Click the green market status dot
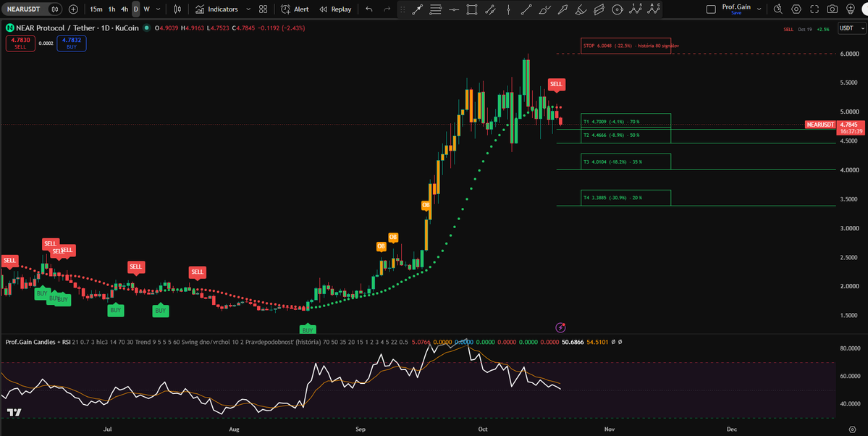The height and width of the screenshot is (436, 868). pos(146,28)
